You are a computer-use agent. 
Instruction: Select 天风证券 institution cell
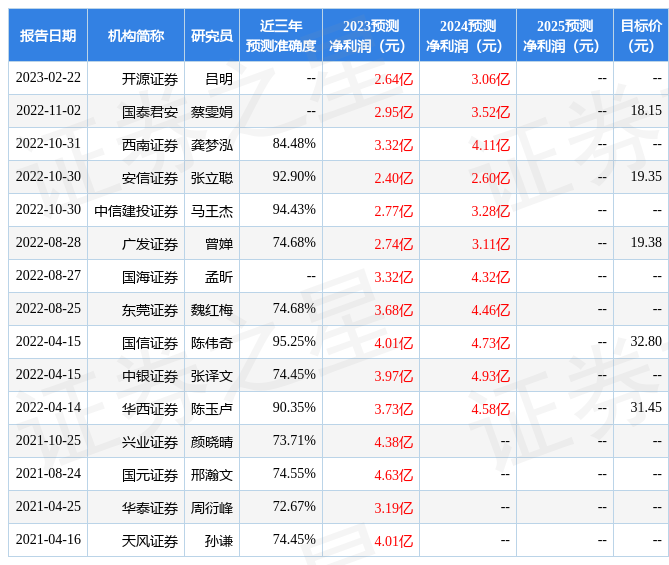pos(150,541)
